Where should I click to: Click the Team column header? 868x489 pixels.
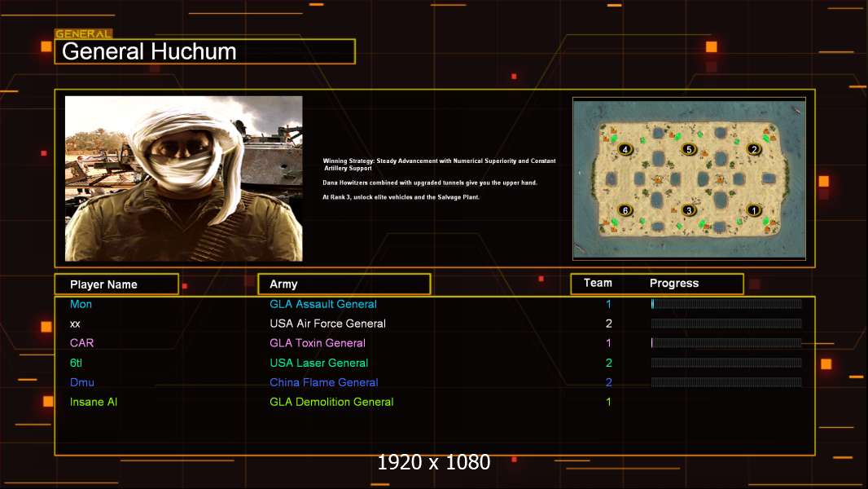[598, 283]
